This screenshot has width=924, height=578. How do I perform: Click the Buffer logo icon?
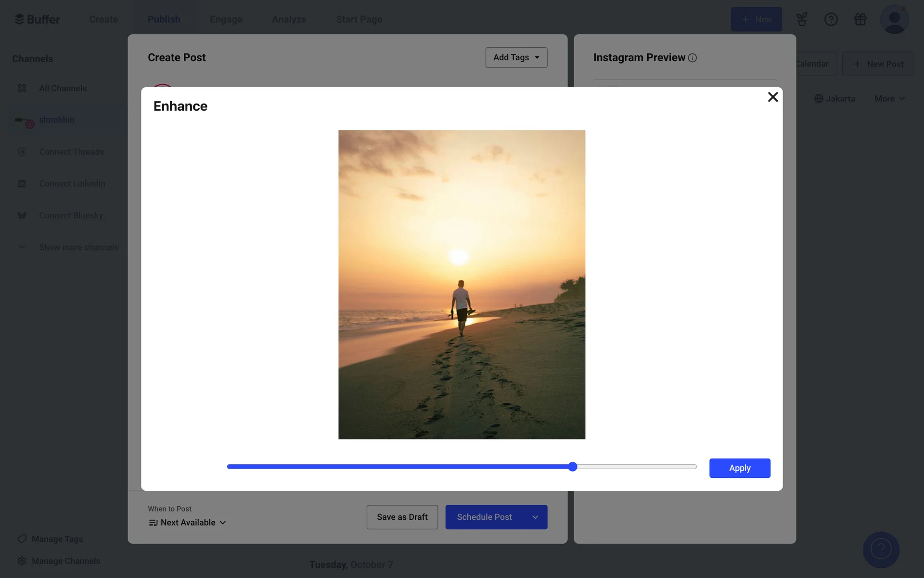[x=19, y=19]
